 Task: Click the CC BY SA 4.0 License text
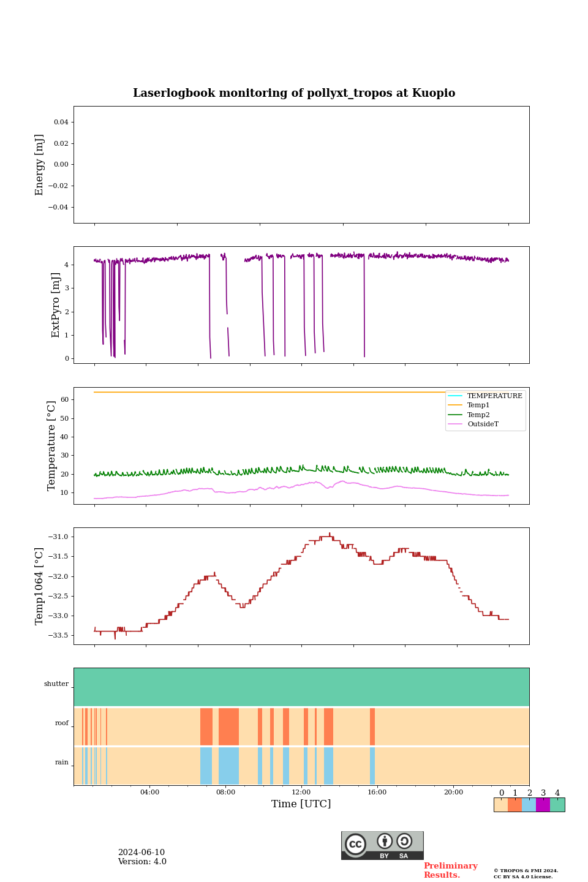point(523,876)
